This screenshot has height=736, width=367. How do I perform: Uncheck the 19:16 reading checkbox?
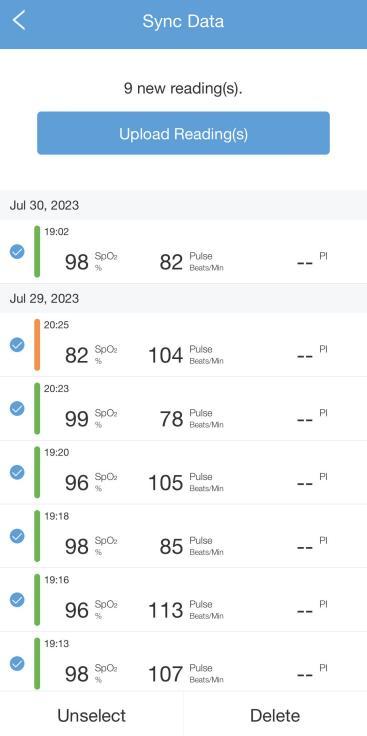pyautogui.click(x=17, y=599)
